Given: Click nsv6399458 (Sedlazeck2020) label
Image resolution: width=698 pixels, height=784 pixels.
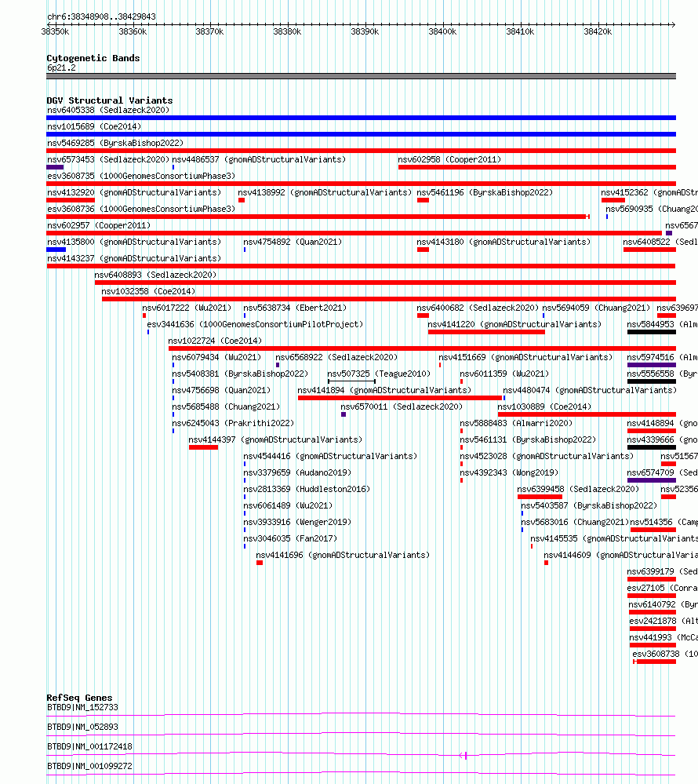Looking at the screenshot, I should (578, 490).
